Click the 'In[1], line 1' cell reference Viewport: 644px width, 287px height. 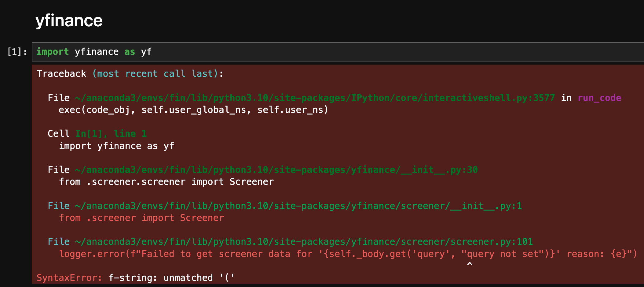(111, 134)
